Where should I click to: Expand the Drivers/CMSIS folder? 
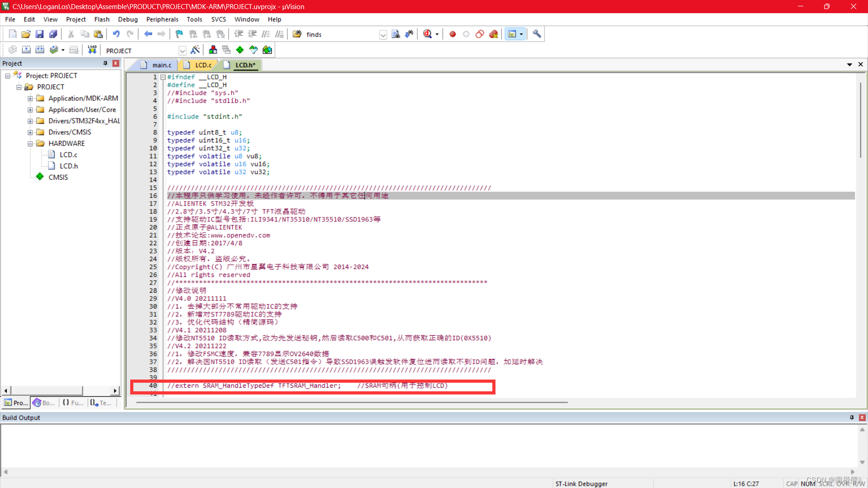coord(30,132)
